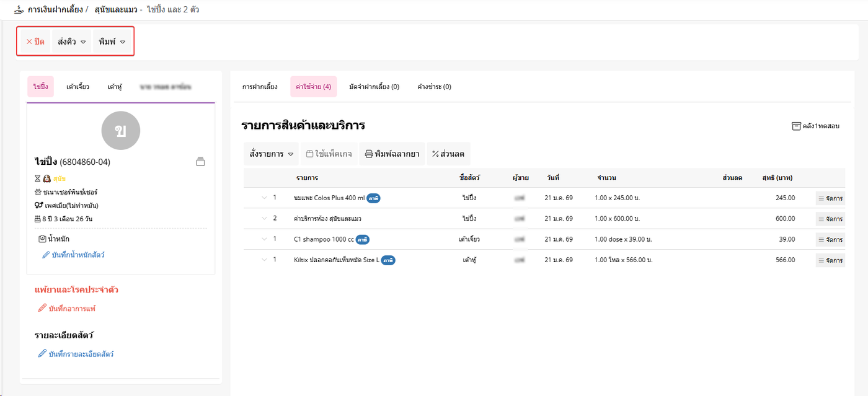Click the X icon in the ปิด button
This screenshot has height=396, width=868.
point(29,42)
